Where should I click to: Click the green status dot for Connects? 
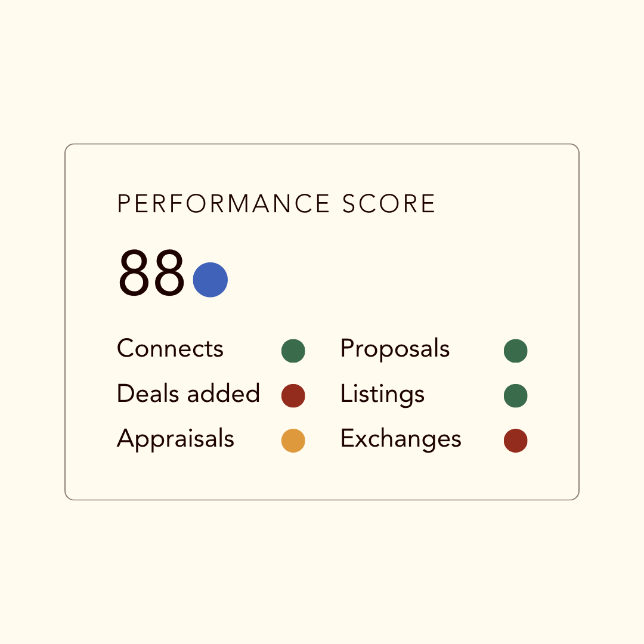293,351
